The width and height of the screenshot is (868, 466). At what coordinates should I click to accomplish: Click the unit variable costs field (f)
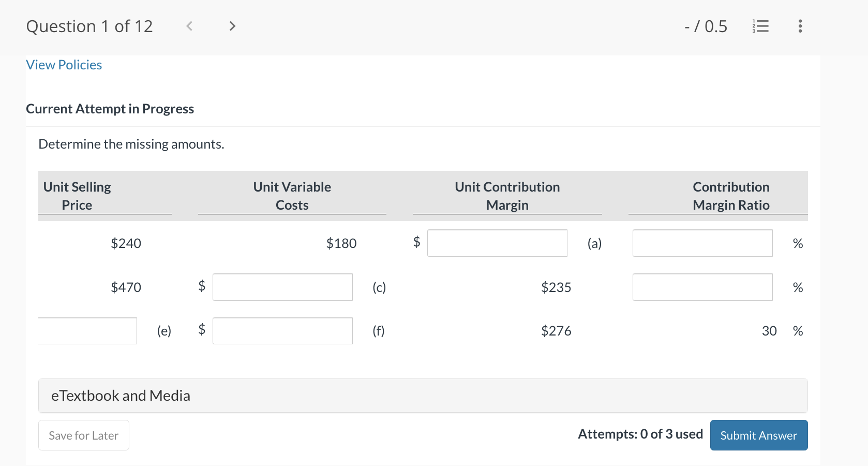(x=282, y=331)
